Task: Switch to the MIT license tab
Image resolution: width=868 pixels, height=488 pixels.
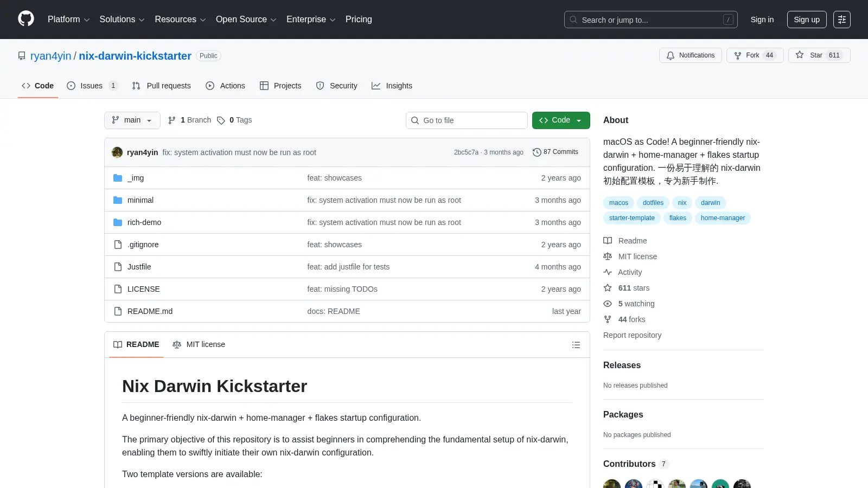Action: [199, 345]
